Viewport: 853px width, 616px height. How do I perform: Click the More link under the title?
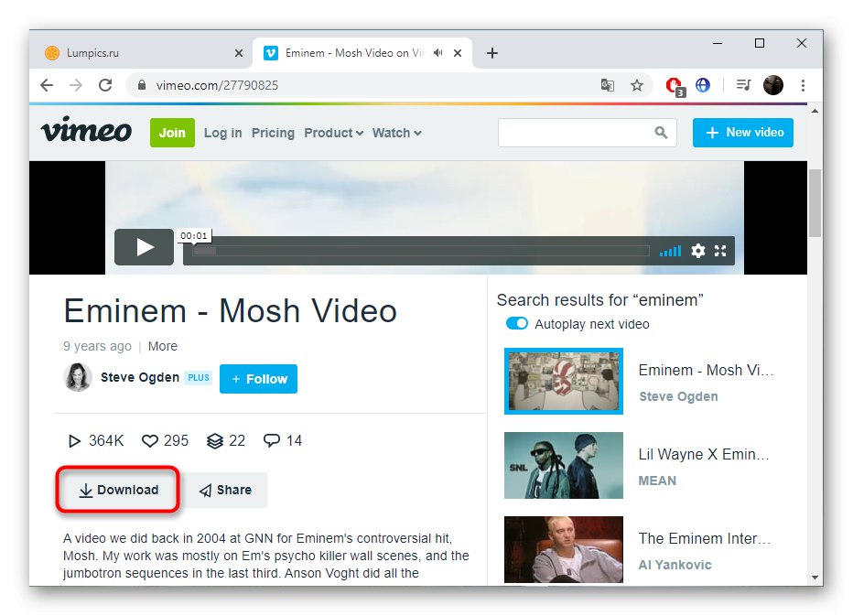pyautogui.click(x=163, y=346)
